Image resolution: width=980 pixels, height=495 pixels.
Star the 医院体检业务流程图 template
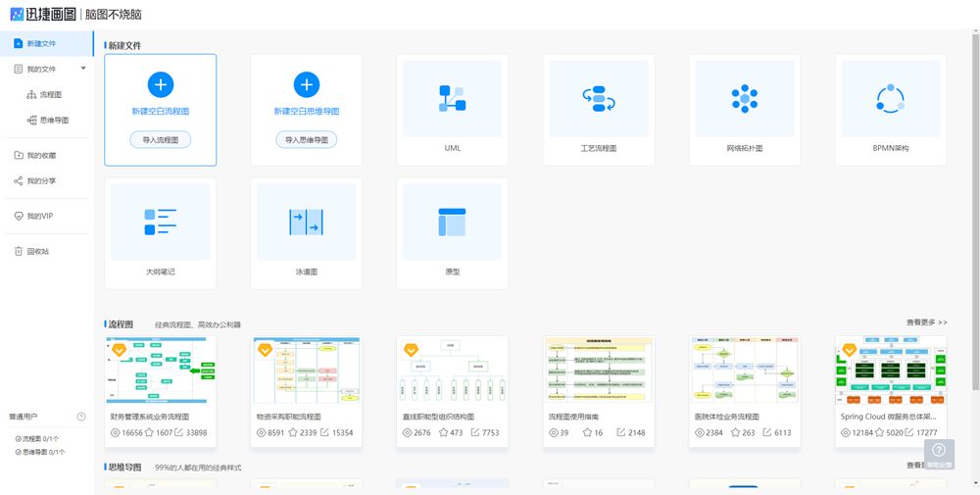pos(736,432)
